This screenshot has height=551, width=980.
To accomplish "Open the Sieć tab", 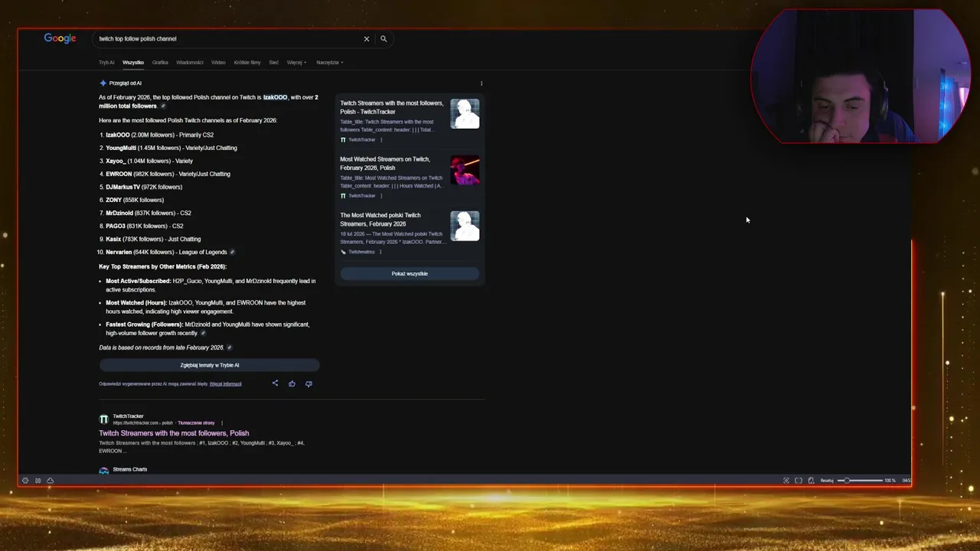I will pyautogui.click(x=274, y=63).
